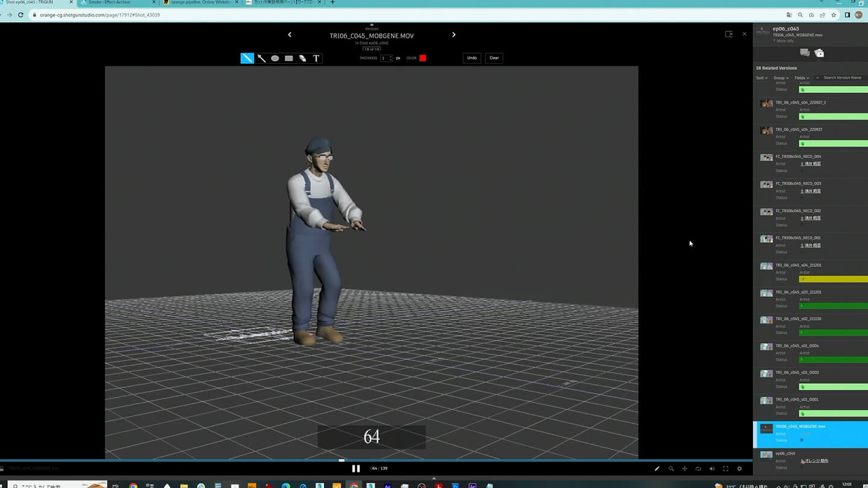Activate the pan move tool in player bar
Viewport: 868px width, 488px height.
tap(685, 469)
